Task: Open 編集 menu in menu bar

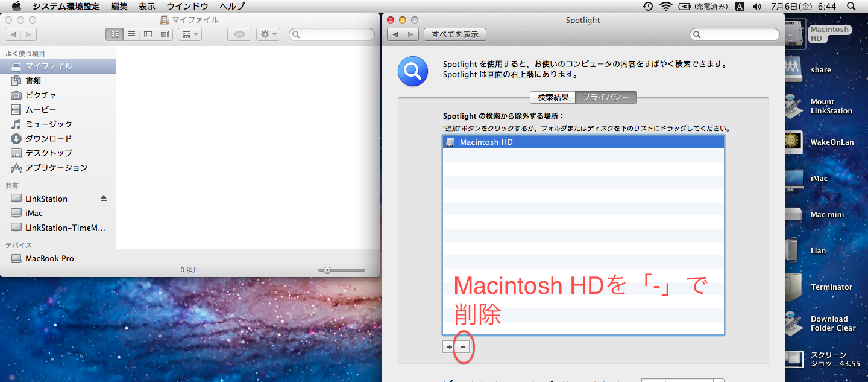Action: (119, 6)
